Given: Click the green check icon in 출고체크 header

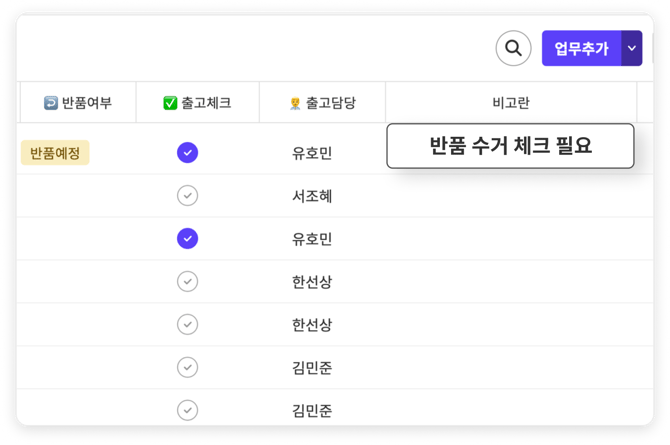Looking at the screenshot, I should pyautogui.click(x=170, y=102).
